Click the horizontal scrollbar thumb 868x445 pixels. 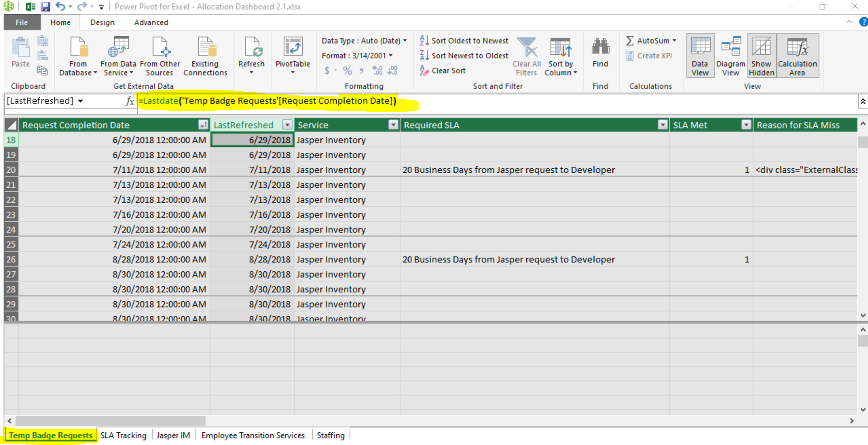tap(110, 421)
